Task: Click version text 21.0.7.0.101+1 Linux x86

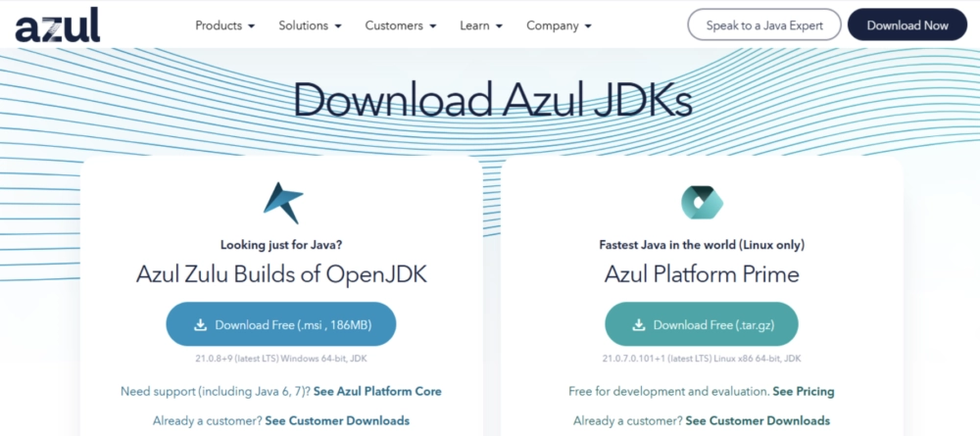Action: coord(702,359)
